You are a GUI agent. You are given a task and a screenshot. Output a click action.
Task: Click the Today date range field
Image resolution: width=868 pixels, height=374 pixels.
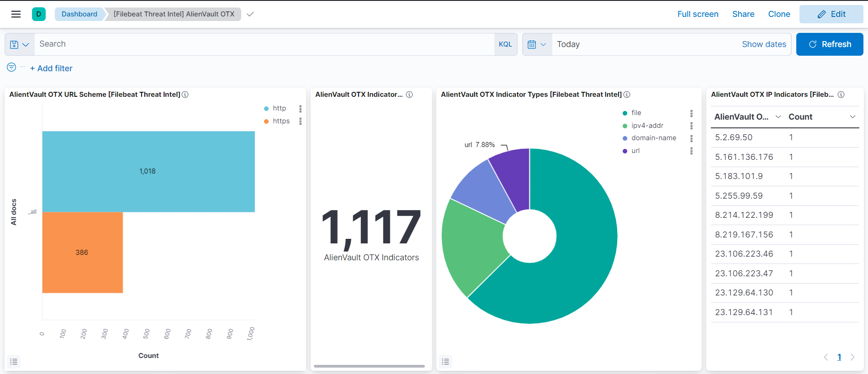click(x=644, y=44)
